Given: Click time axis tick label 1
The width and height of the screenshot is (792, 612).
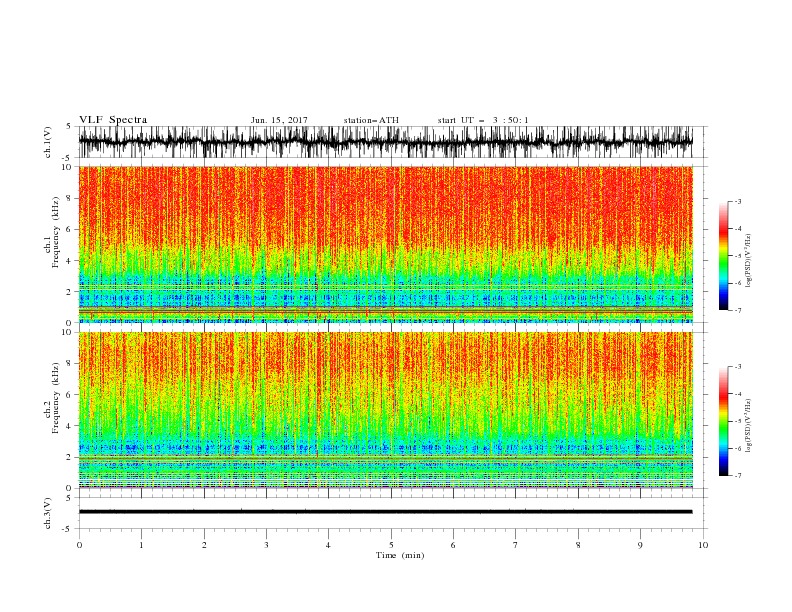Looking at the screenshot, I should [x=141, y=545].
